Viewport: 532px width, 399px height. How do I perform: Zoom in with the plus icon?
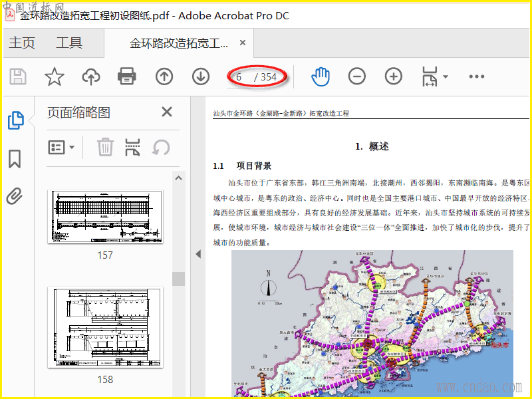click(394, 76)
